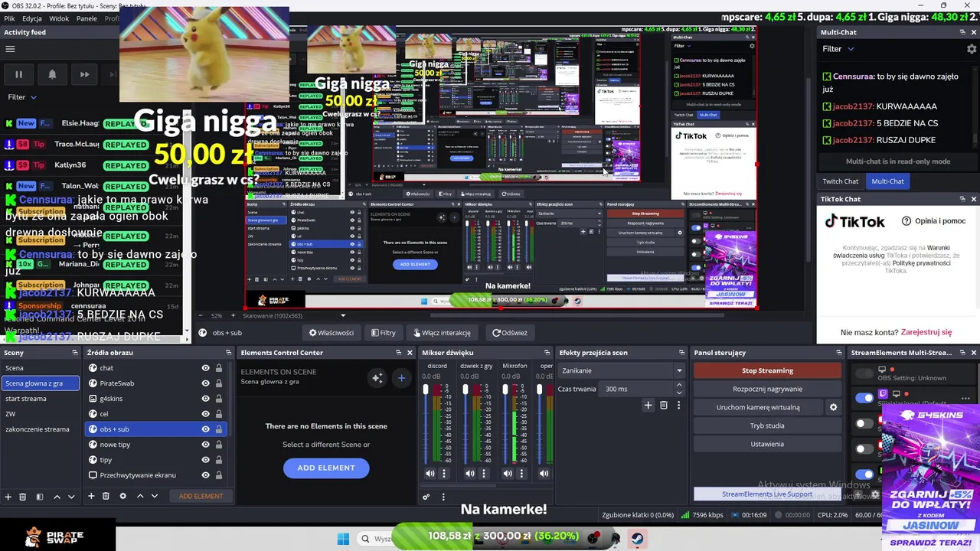Select the start streama scene
The image size is (980, 551).
point(40,399)
